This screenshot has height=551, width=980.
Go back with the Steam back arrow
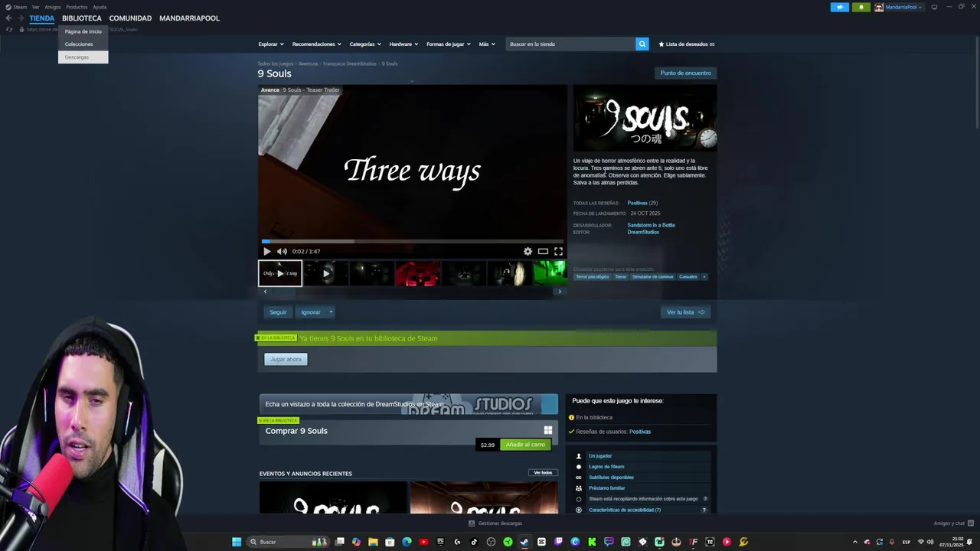point(8,18)
